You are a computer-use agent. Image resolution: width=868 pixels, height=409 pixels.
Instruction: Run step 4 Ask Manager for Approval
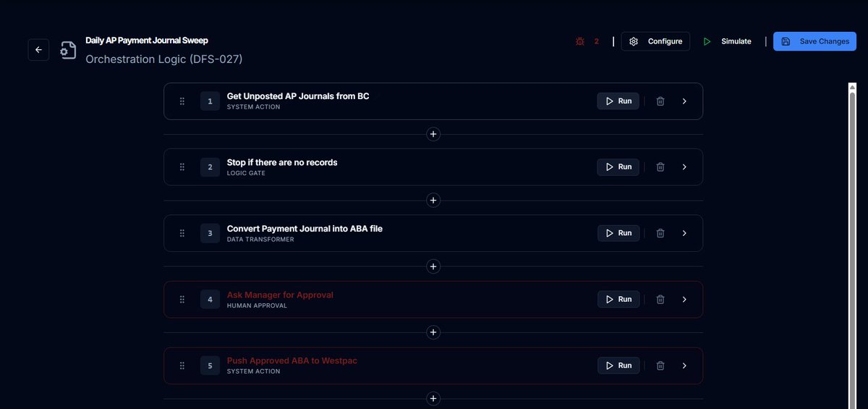tap(618, 299)
